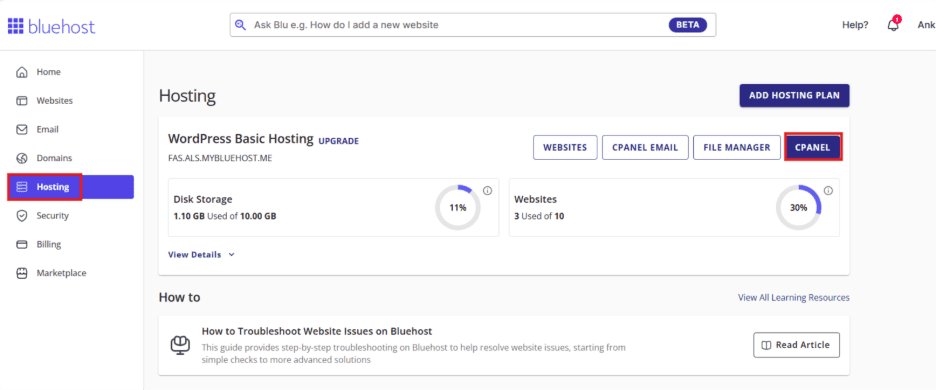Click the Hosting server icon in sidebar

(22, 187)
